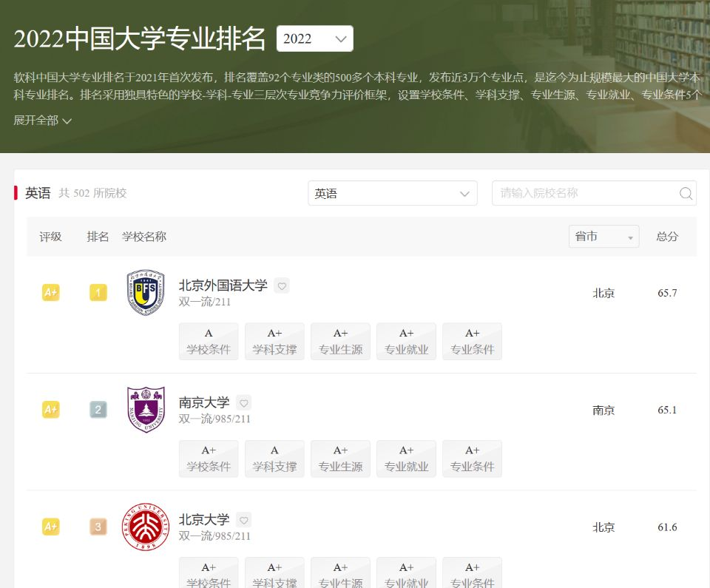Viewport: 710px width, 588px height.
Task: Click the 评级 column header
Action: 50,237
